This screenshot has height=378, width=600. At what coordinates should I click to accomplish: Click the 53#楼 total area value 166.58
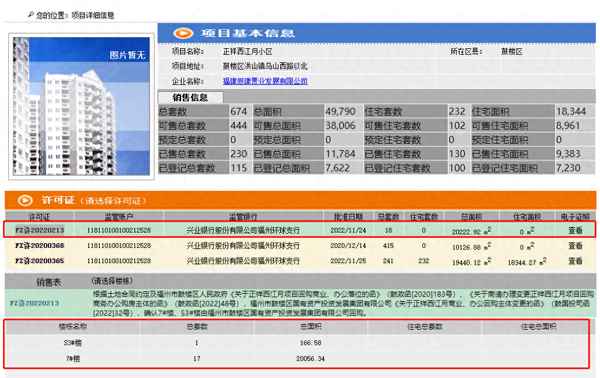310,343
